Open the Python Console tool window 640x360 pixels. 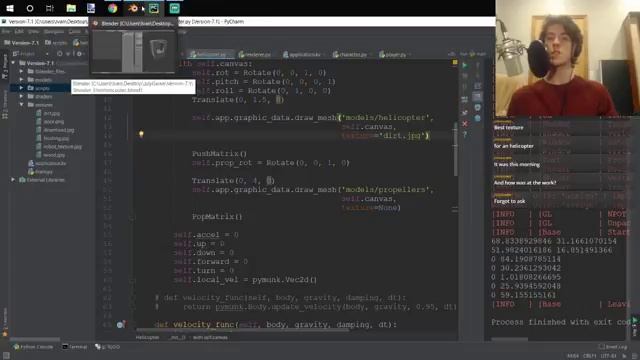click(x=33, y=347)
